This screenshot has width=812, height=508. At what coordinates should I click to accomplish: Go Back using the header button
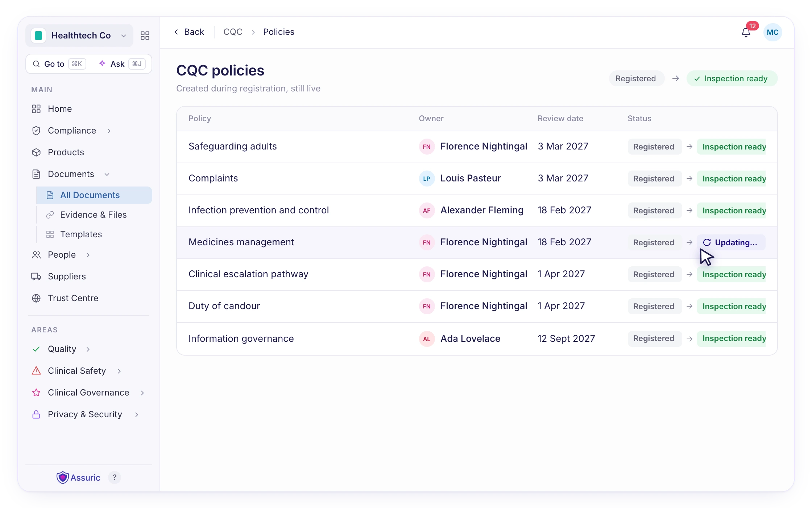189,32
